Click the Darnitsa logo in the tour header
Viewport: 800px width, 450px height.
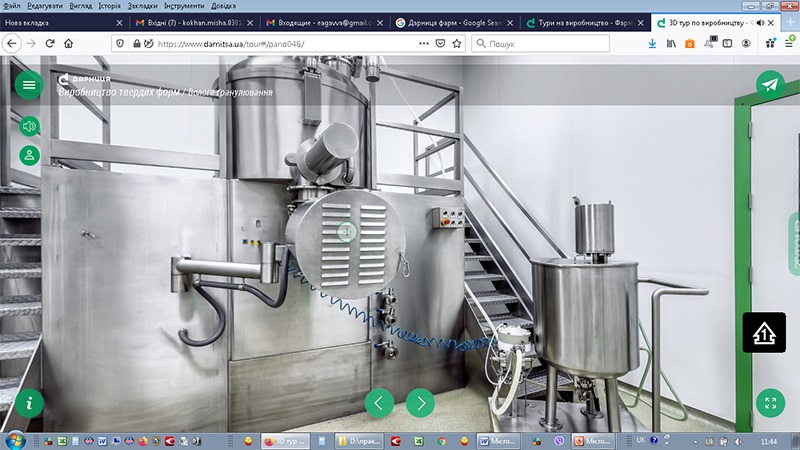pos(84,79)
